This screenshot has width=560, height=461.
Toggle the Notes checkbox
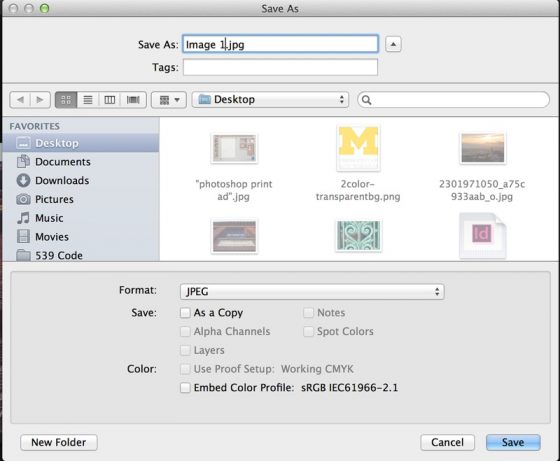(x=308, y=313)
